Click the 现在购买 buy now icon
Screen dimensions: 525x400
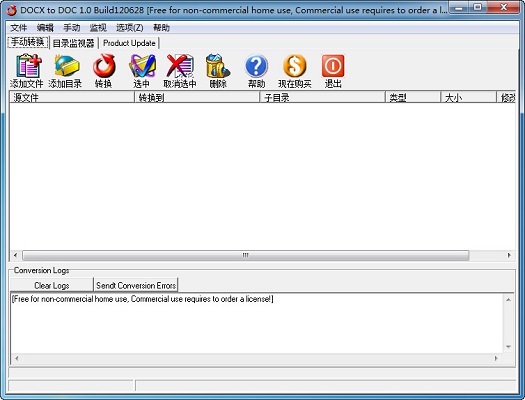(295, 71)
